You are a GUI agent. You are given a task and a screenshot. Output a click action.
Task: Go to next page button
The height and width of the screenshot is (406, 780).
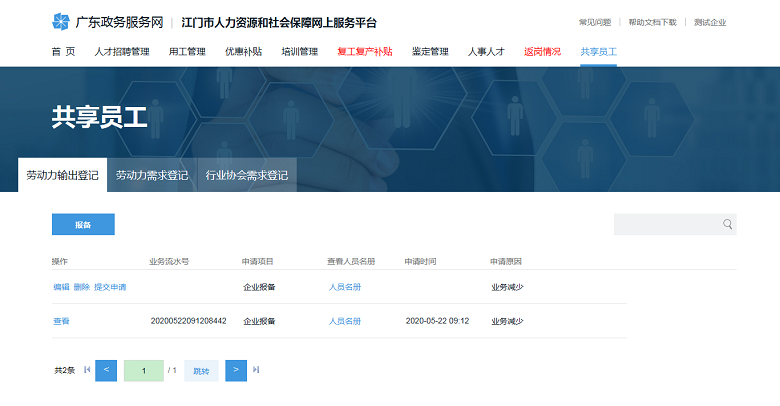236,371
